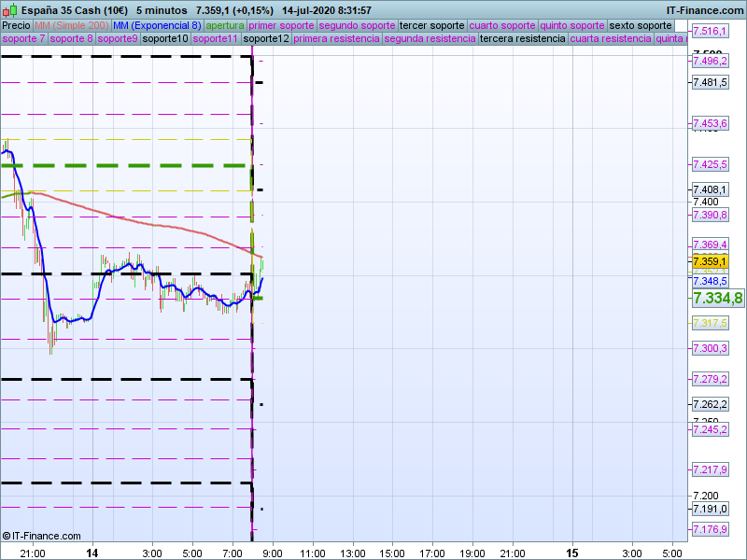Select the MM (Simple 200) label

72,26
